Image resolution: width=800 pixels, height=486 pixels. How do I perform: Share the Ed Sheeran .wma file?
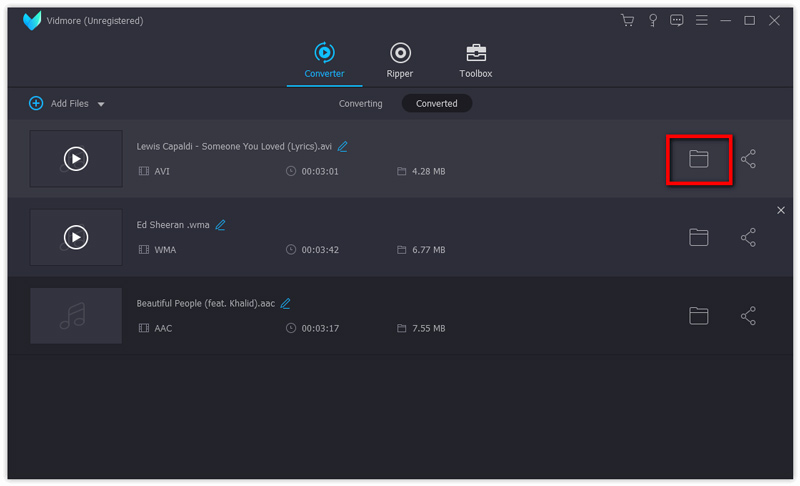pyautogui.click(x=748, y=237)
